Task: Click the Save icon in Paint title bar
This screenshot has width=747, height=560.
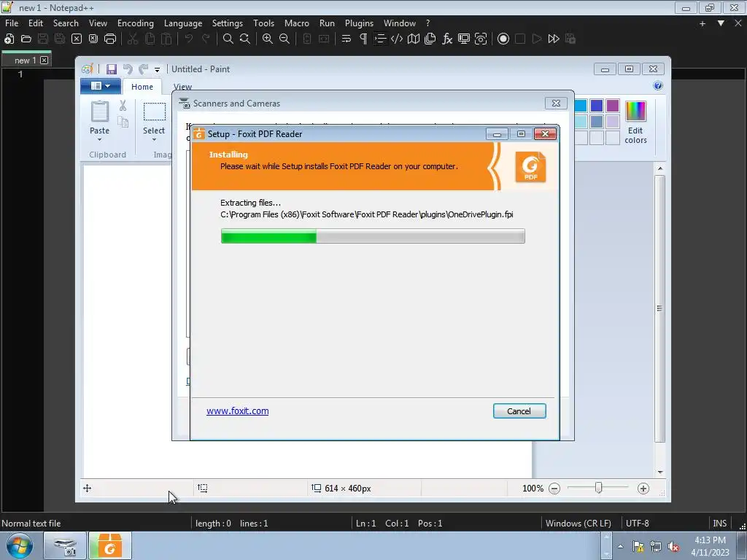Action: [112, 69]
